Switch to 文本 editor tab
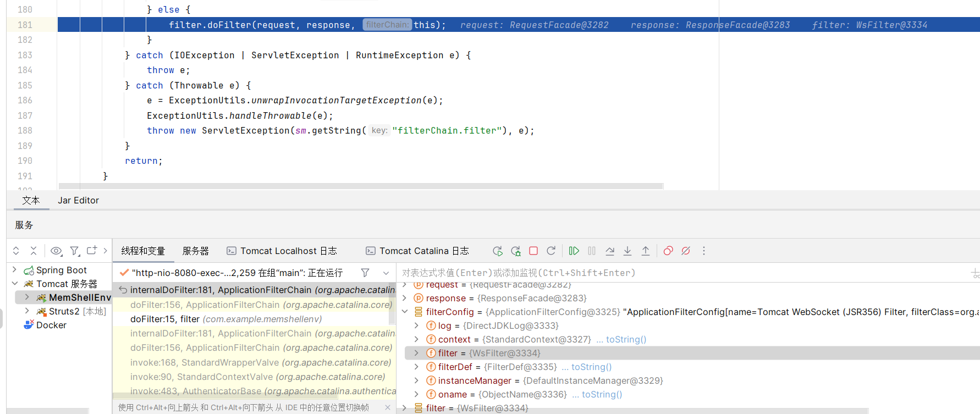 (x=31, y=200)
